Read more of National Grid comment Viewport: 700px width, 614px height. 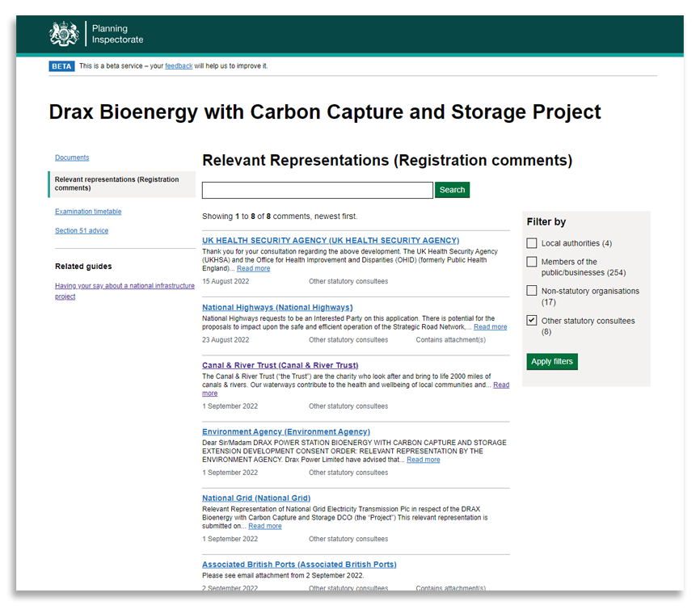(x=265, y=527)
